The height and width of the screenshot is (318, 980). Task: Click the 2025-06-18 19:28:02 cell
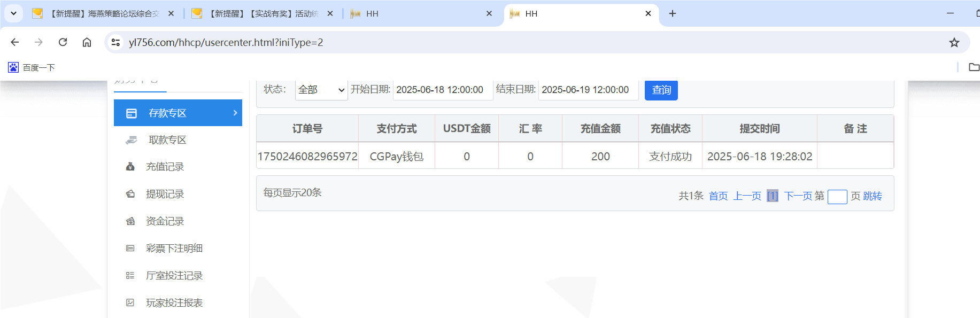pos(760,157)
